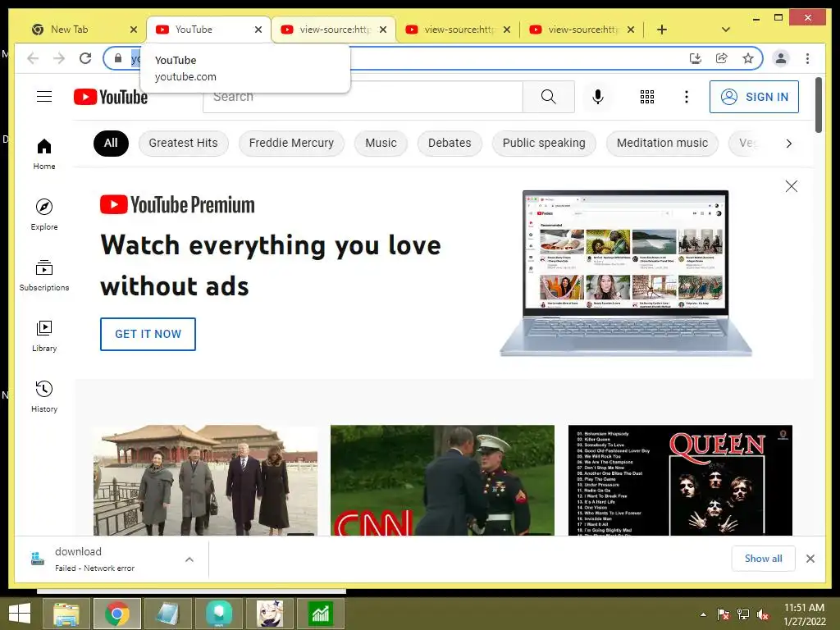Select the All category chip
The height and width of the screenshot is (630, 840).
pyautogui.click(x=111, y=143)
